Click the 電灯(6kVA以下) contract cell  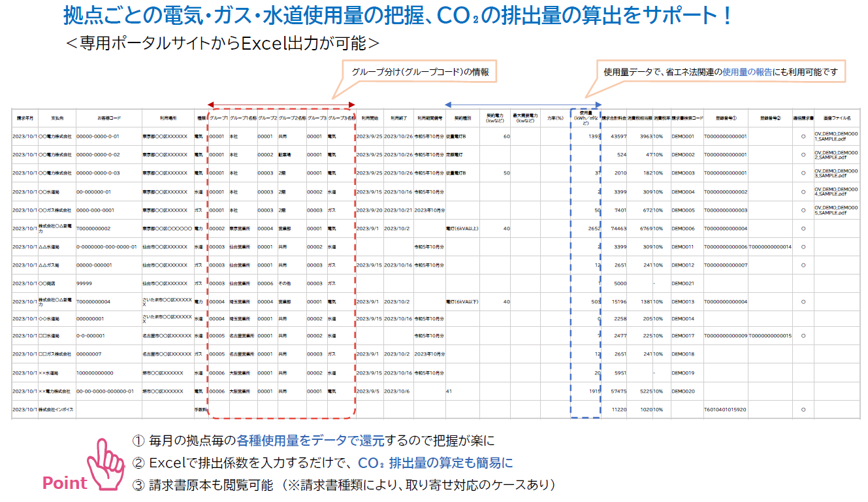[x=462, y=302]
